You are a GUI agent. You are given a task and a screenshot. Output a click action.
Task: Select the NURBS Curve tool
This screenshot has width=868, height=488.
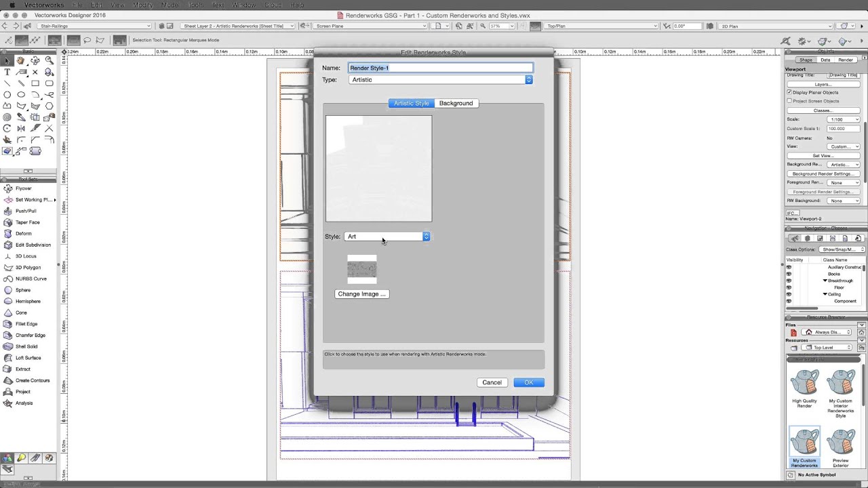tap(31, 279)
